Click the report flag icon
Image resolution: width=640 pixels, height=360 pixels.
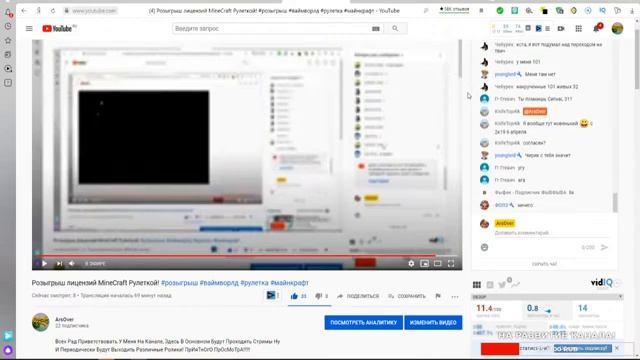click(438, 296)
